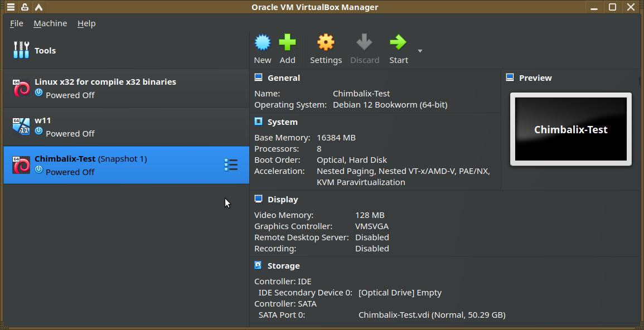This screenshot has width=644, height=330.
Task: Expand the Start button dropdown arrow
Action: coord(420,51)
